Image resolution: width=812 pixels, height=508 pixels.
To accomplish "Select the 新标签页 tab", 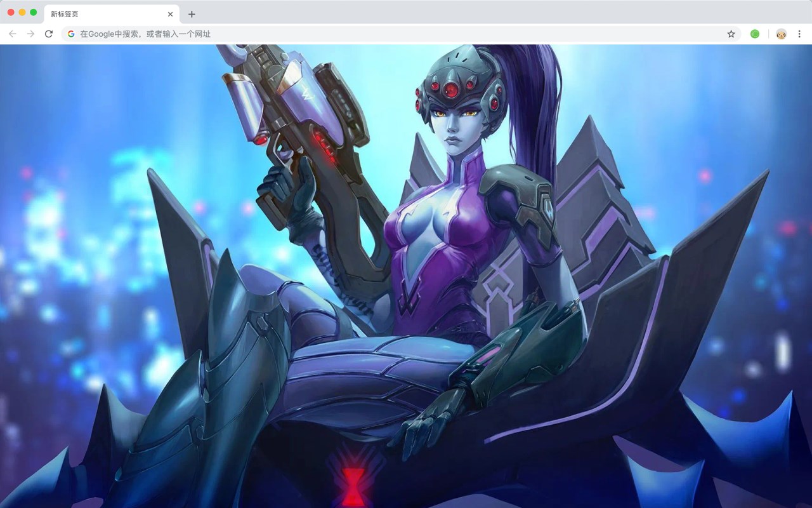I will tap(112, 14).
